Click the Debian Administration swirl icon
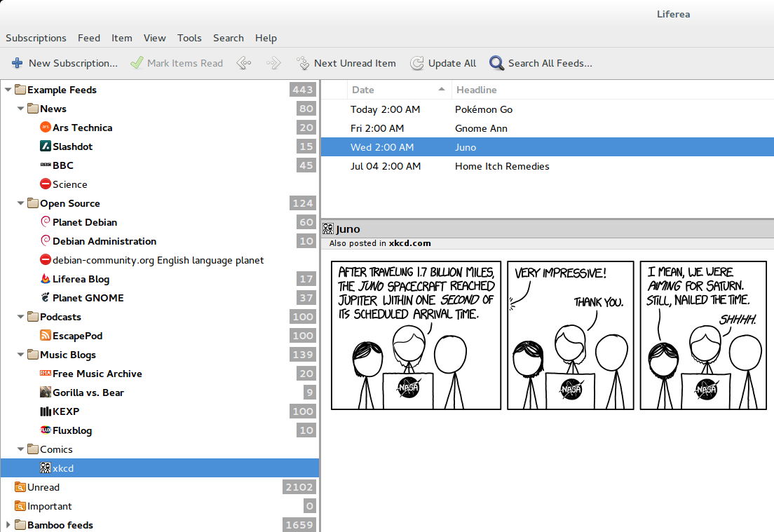774x532 pixels. [46, 241]
